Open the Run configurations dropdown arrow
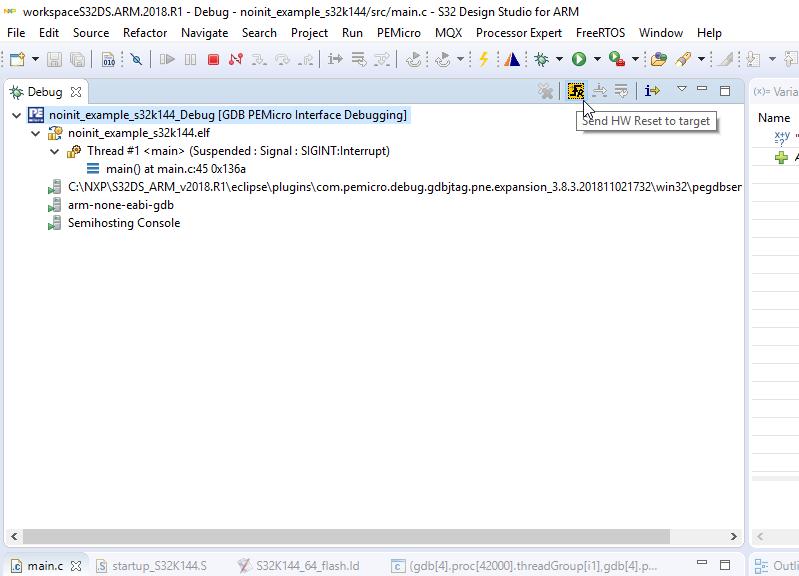Viewport: 799px width, 576px height. tap(597, 60)
